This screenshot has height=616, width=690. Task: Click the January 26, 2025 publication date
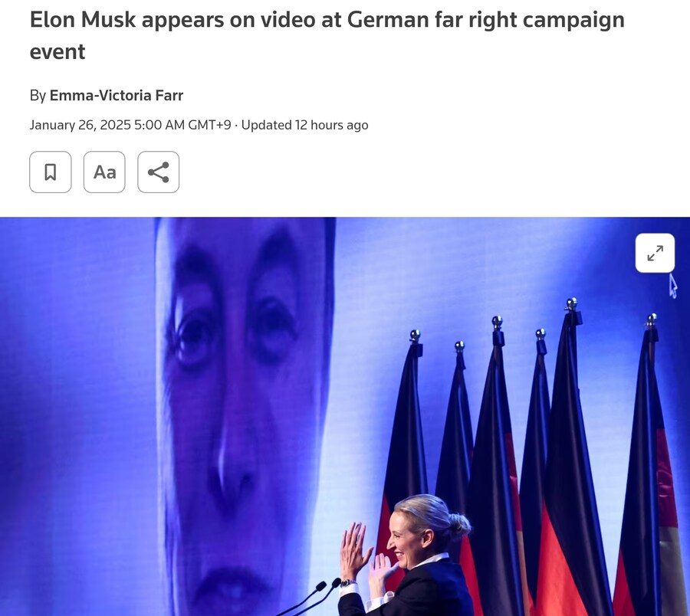(x=80, y=125)
